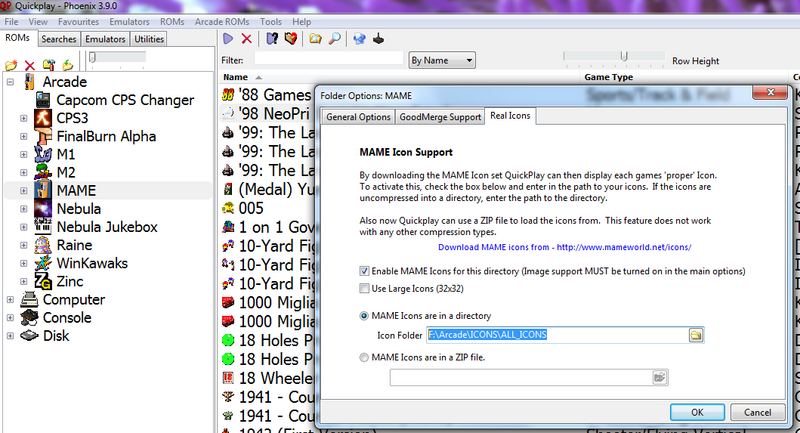Open the Arcade ROMs menu

click(222, 22)
